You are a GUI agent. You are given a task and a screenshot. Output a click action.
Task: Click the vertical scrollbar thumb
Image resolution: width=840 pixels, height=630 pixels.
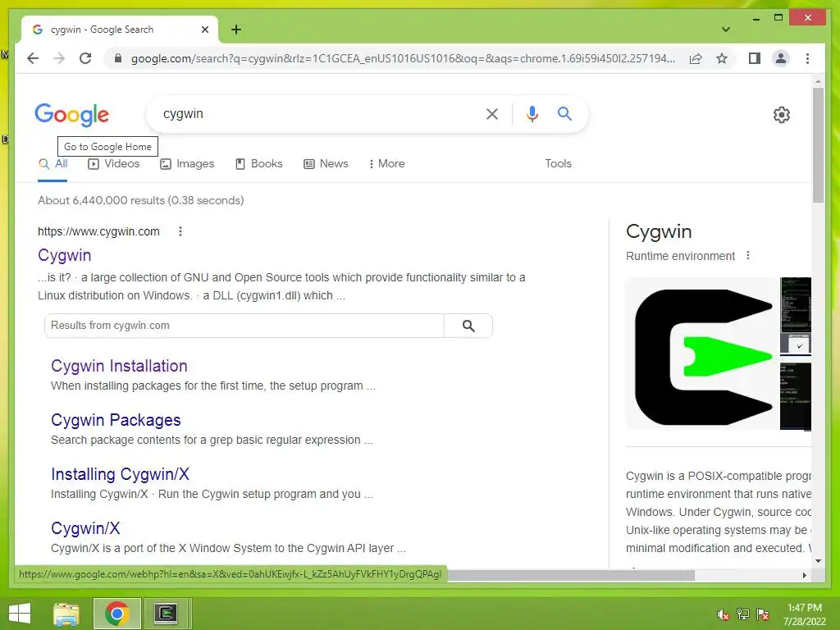point(818,144)
